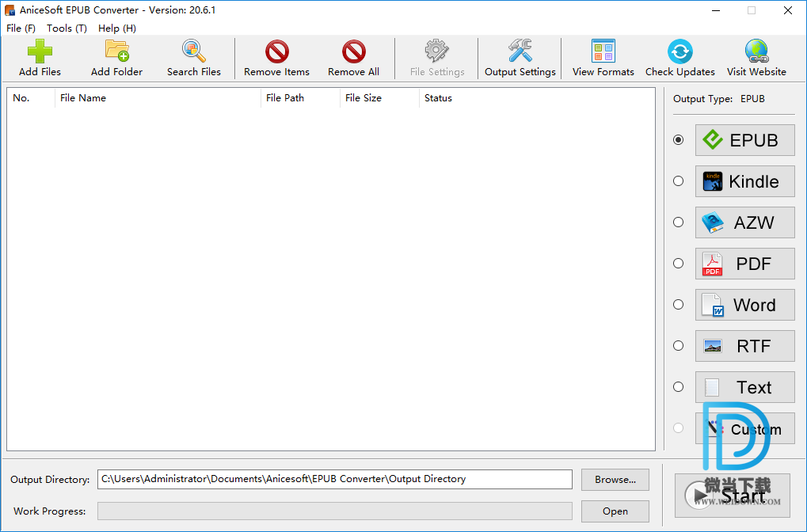Click the Output Directory path field
Screen dimensions: 807x532
coord(334,480)
